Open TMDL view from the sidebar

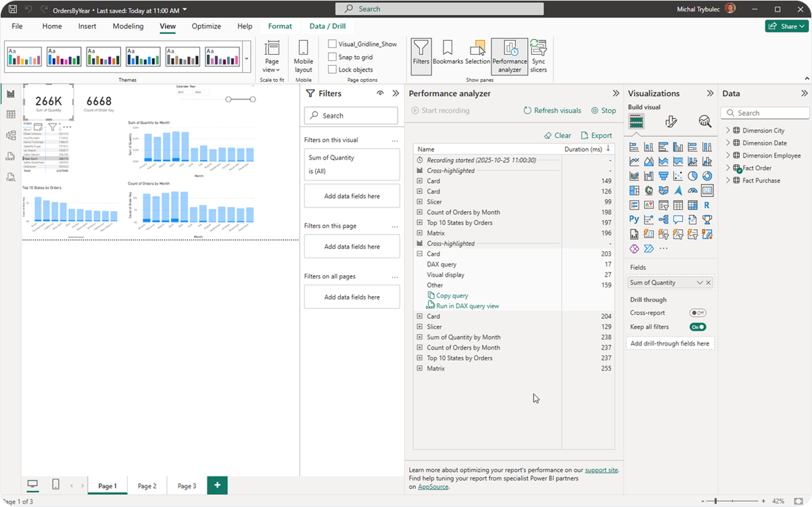tap(11, 177)
